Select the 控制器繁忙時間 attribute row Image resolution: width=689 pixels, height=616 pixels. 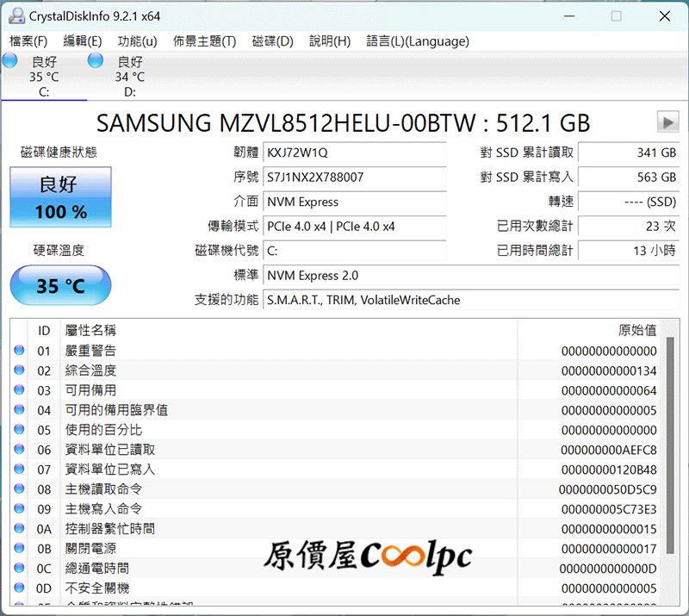(336, 528)
